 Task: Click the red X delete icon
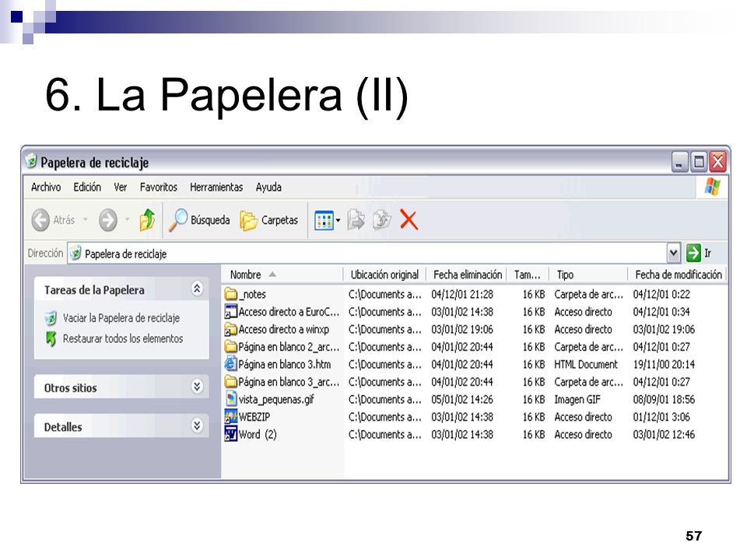pos(409,220)
